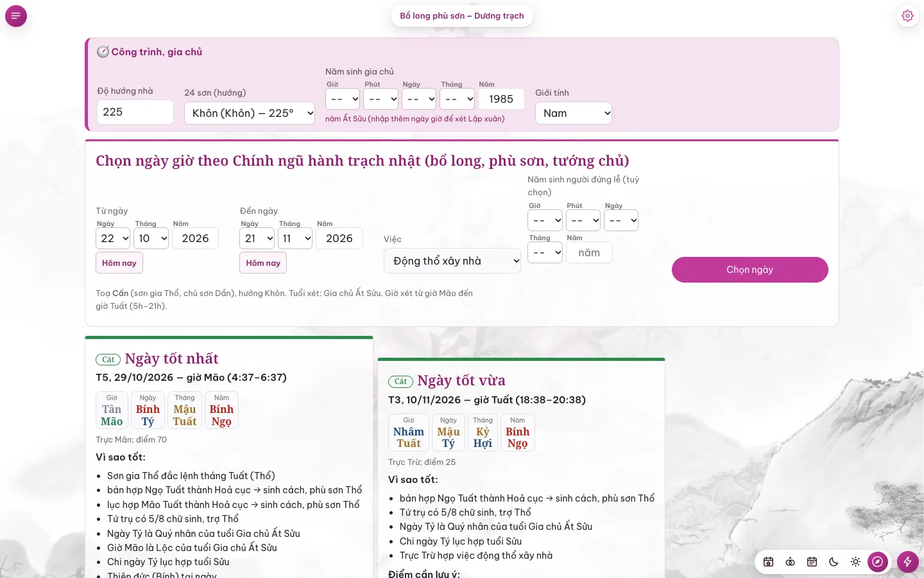This screenshot has height=578, width=924.
Task: Select the sun icon
Action: tap(855, 562)
